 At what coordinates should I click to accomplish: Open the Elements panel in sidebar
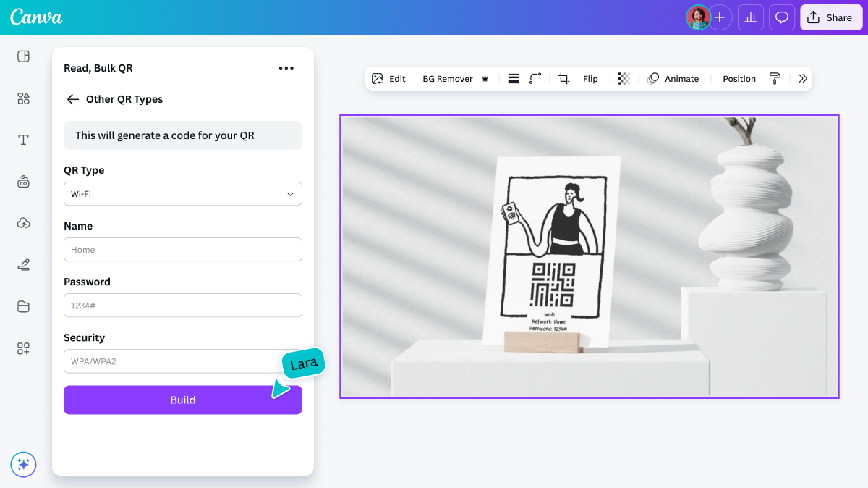[x=23, y=98]
